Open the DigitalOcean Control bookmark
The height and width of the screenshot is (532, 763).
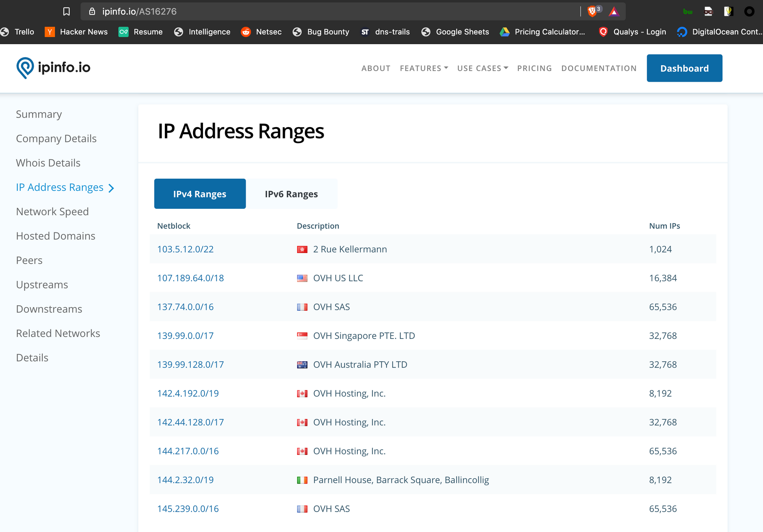click(x=720, y=32)
